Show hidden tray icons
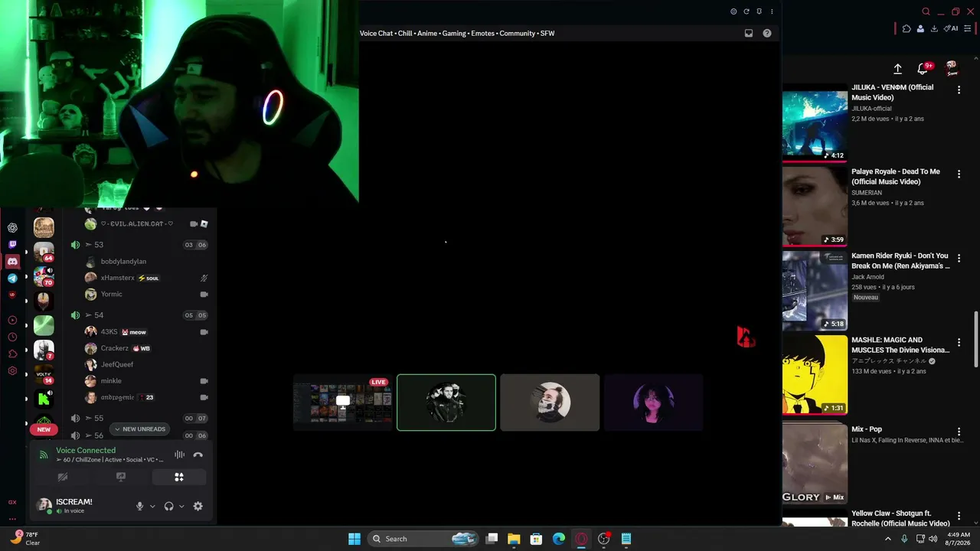The width and height of the screenshot is (980, 551). pos(888,539)
